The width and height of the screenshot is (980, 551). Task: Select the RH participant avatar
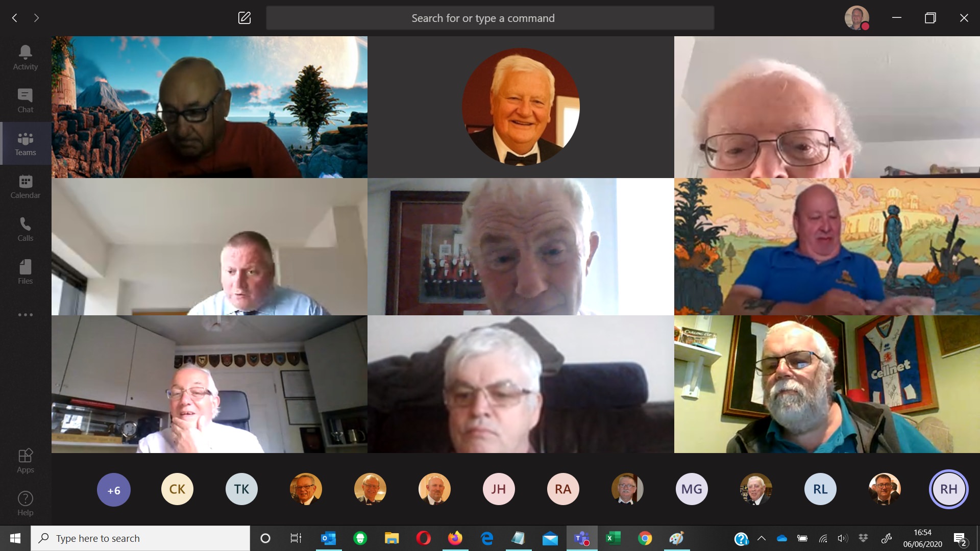[948, 489]
